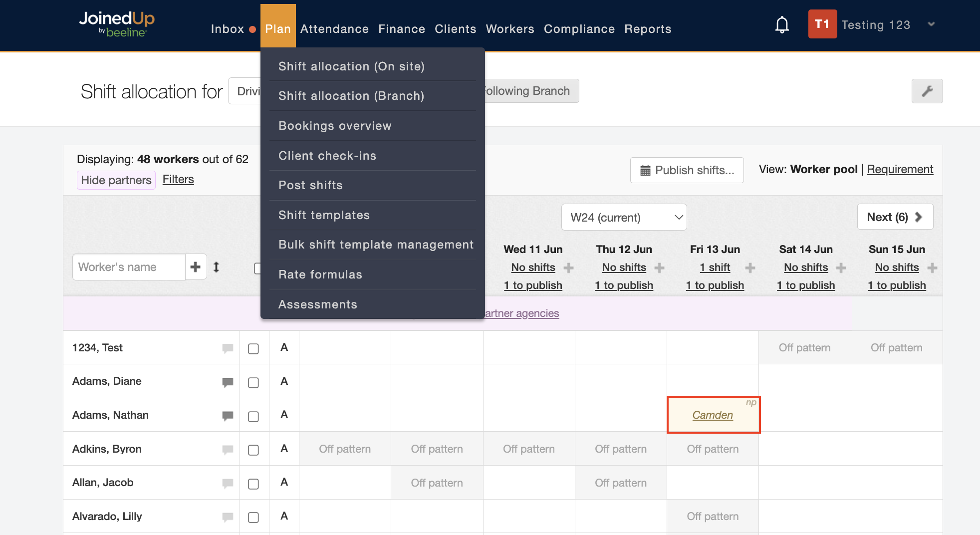This screenshot has height=535, width=980.
Task: Expand the user account menu arrow
Action: point(931,24)
